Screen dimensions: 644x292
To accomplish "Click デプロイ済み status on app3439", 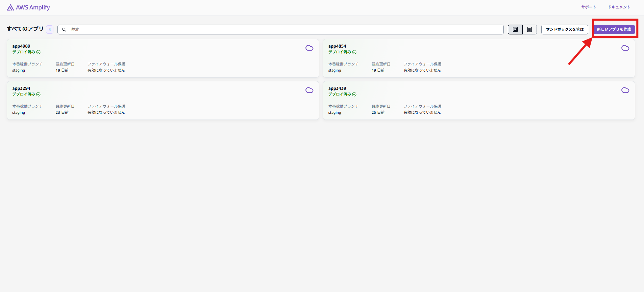I will click(340, 94).
